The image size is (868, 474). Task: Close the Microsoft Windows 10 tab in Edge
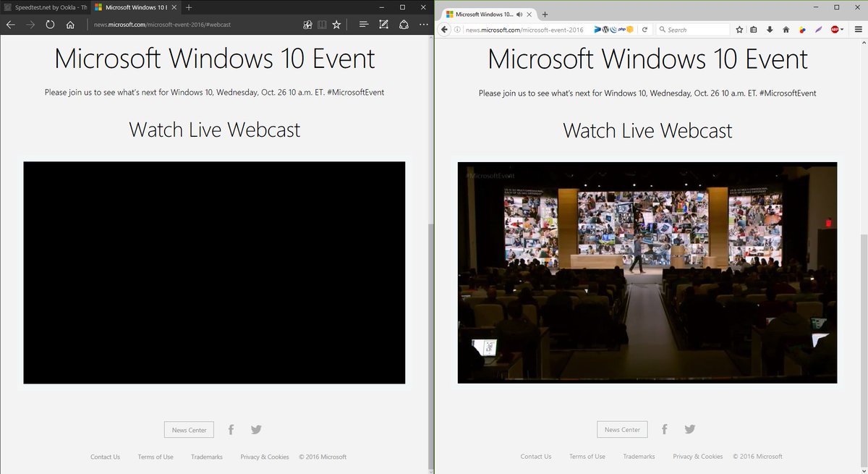click(174, 7)
